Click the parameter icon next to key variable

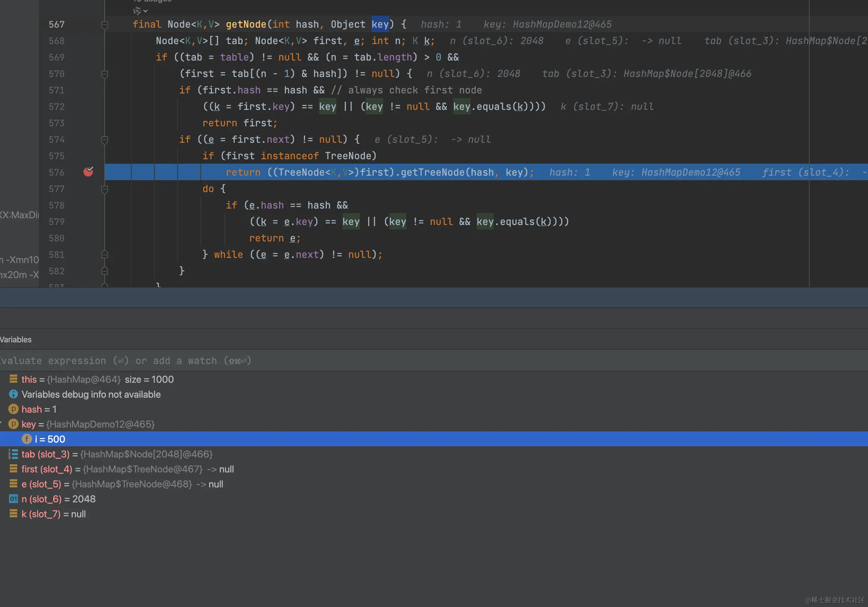tap(13, 424)
